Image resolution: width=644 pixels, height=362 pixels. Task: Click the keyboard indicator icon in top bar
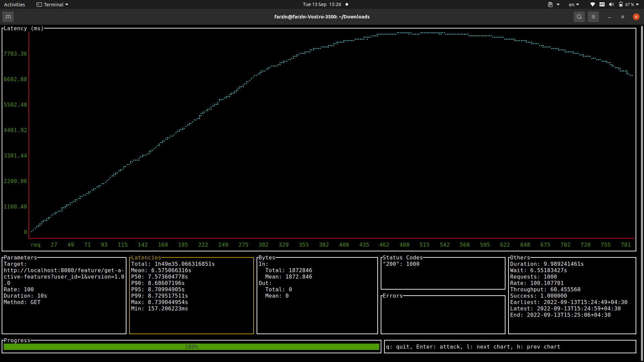tap(602, 5)
